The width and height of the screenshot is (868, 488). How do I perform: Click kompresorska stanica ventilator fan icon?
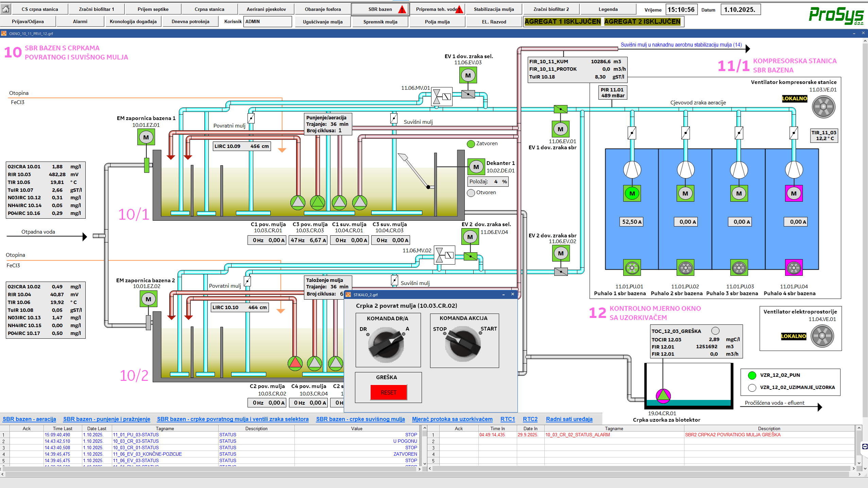823,107
